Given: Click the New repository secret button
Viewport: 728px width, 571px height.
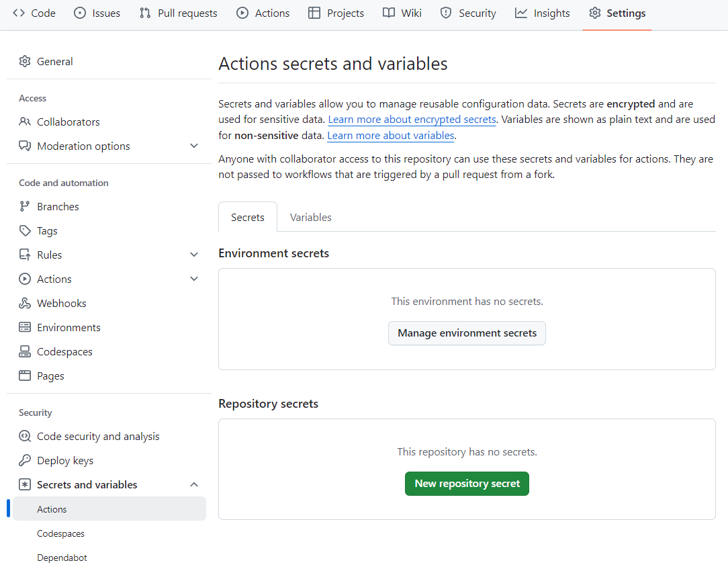Looking at the screenshot, I should 467,484.
